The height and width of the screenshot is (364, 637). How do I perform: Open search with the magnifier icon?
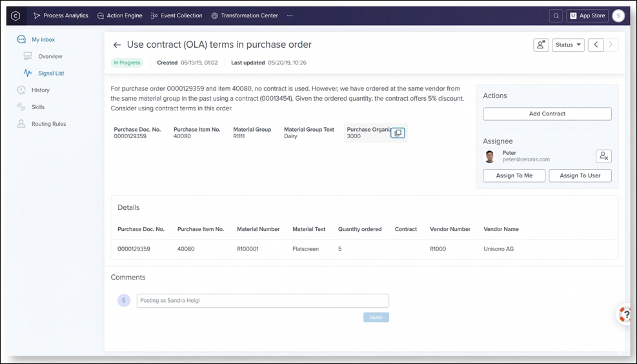(x=556, y=16)
